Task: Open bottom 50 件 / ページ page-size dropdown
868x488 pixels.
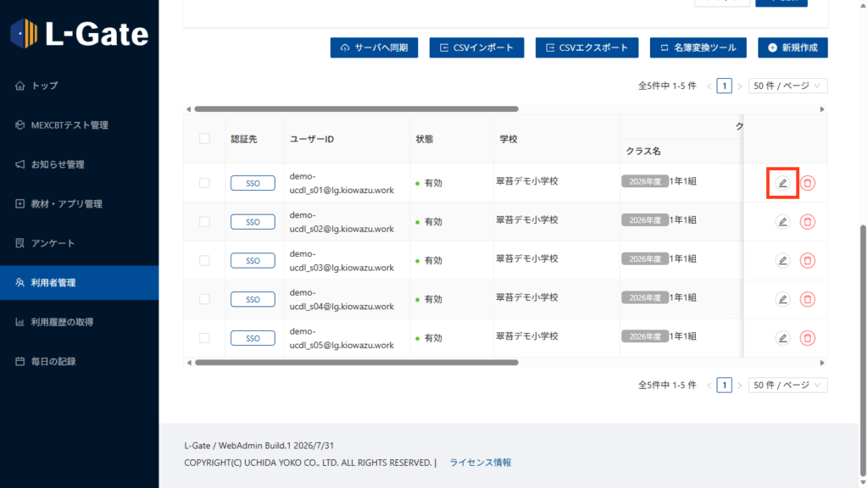Action: click(x=787, y=385)
